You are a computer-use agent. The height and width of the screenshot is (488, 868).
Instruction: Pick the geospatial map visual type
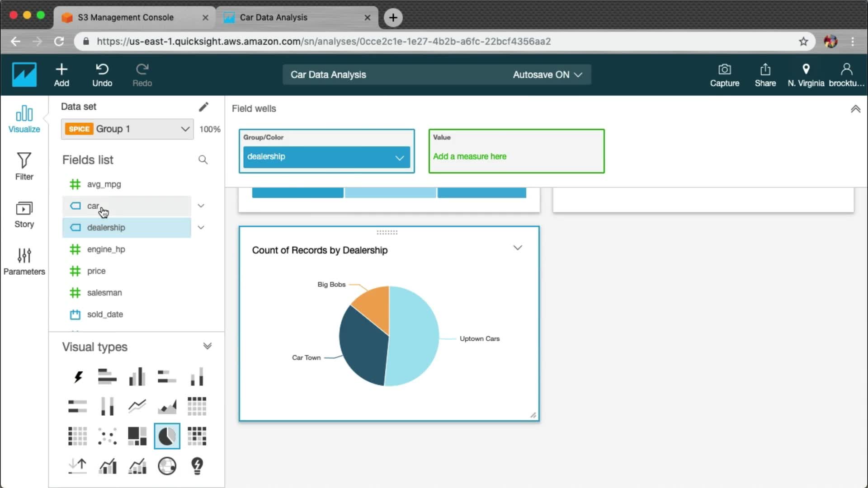167,466
